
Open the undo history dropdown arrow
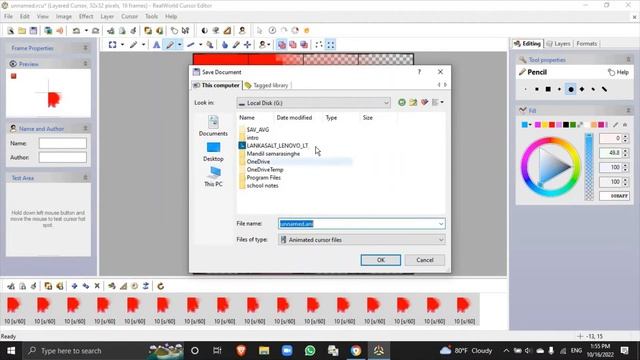click(86, 31)
